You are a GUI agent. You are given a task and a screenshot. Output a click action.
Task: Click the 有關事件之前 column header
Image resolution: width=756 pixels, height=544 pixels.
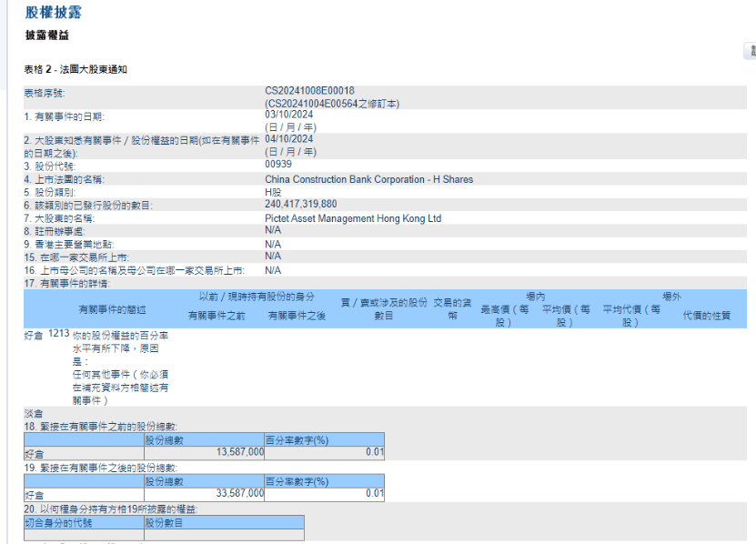217,316
